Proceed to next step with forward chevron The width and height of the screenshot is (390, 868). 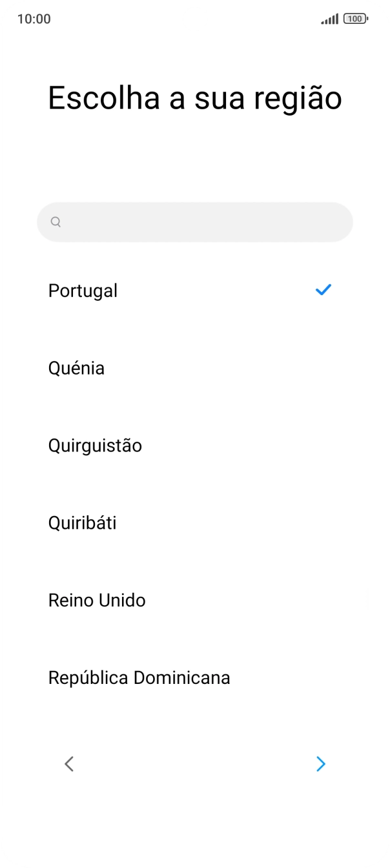pos(321,764)
